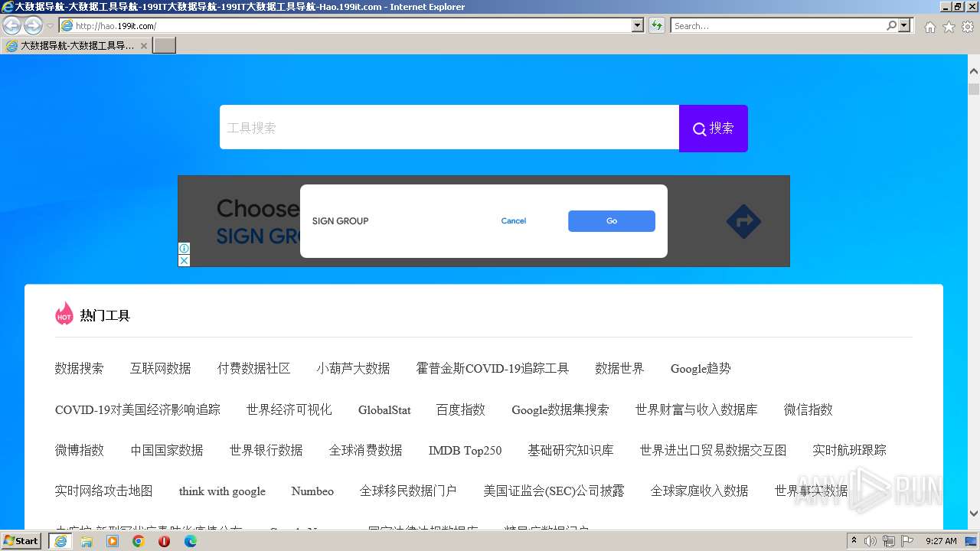The width and height of the screenshot is (980, 551).
Task: Open the 数据世界 link
Action: pos(620,369)
